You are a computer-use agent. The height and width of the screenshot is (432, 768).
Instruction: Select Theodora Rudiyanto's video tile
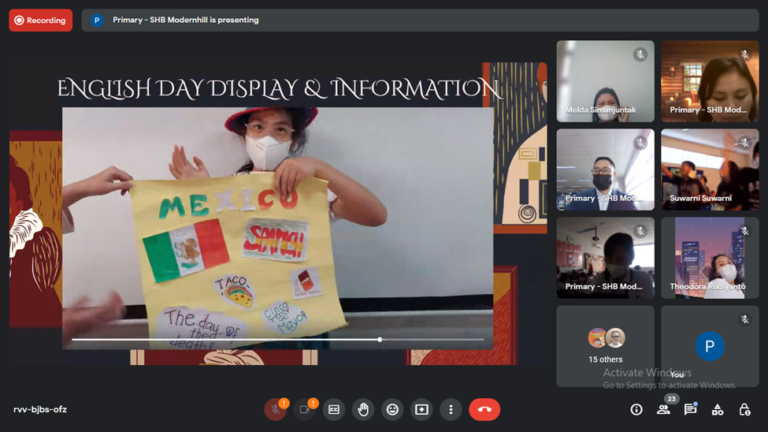[709, 257]
